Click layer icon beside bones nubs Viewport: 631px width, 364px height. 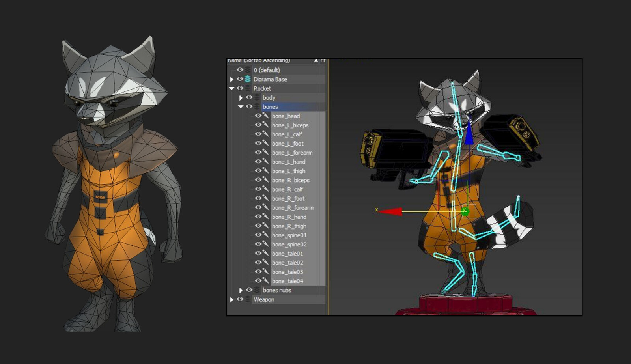[257, 290]
